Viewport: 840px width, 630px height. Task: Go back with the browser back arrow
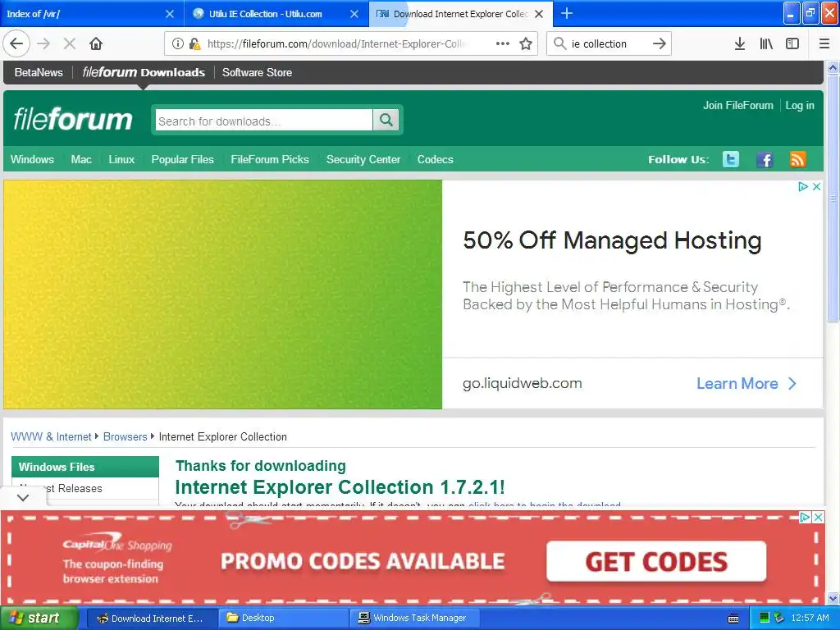point(16,44)
